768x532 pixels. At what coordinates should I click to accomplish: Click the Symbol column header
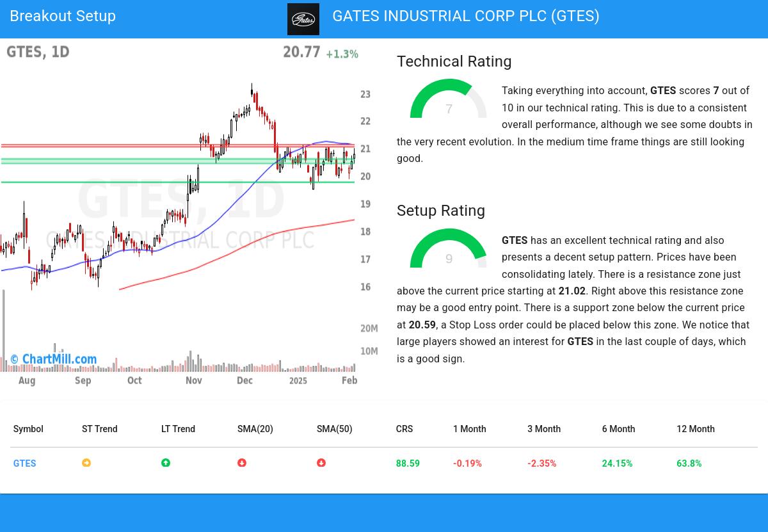point(28,429)
